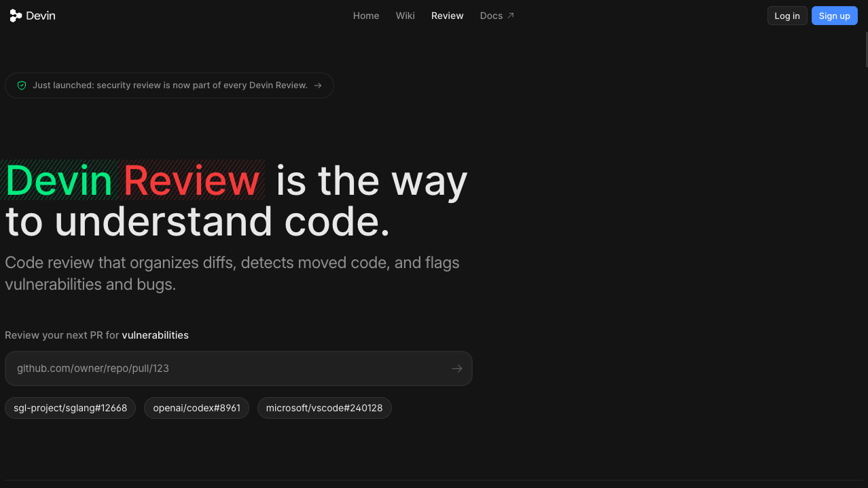Screen dimensions: 868x488
Task: Click the 'vulnerabilities' highlighted word
Action: (x=156, y=335)
